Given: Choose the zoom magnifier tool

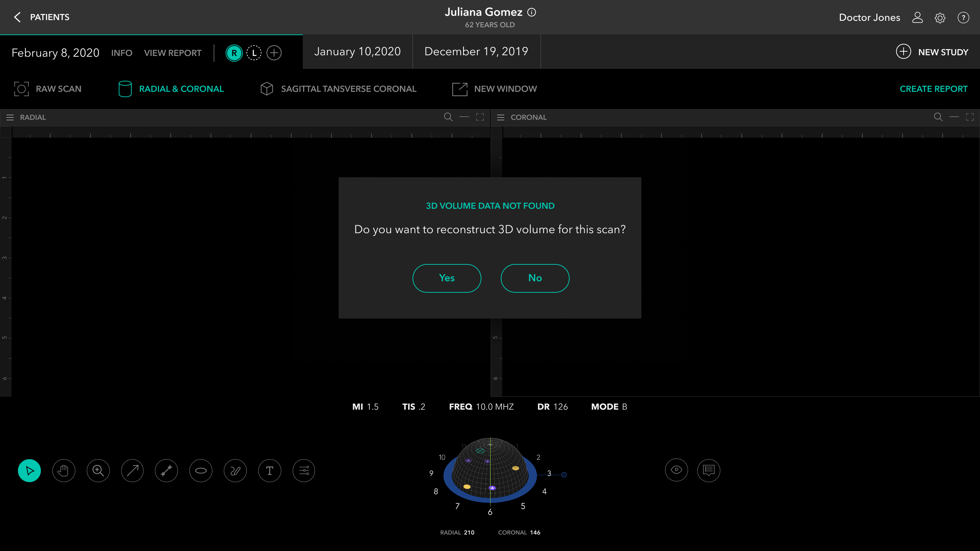Looking at the screenshot, I should (98, 471).
